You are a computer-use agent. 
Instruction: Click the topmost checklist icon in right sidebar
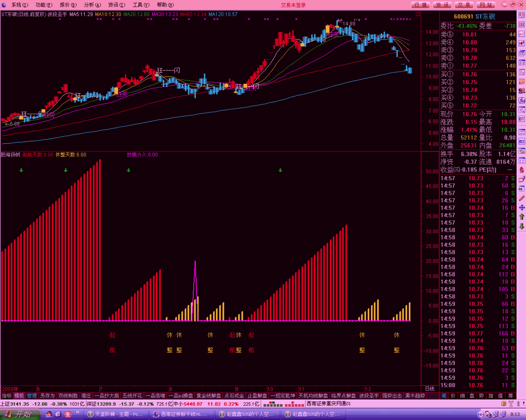click(x=522, y=15)
